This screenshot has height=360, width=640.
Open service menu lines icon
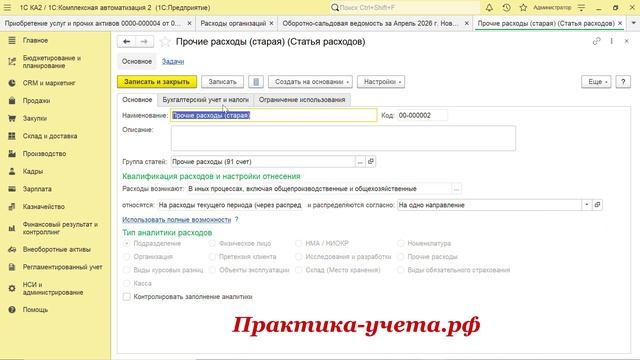click(x=582, y=7)
